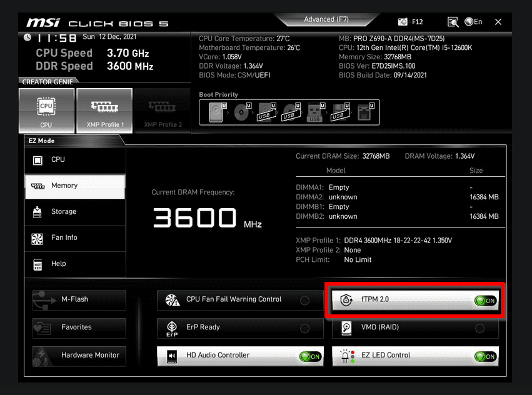Open the search magnifier icon
This screenshot has width=532, height=395.
click(x=453, y=22)
